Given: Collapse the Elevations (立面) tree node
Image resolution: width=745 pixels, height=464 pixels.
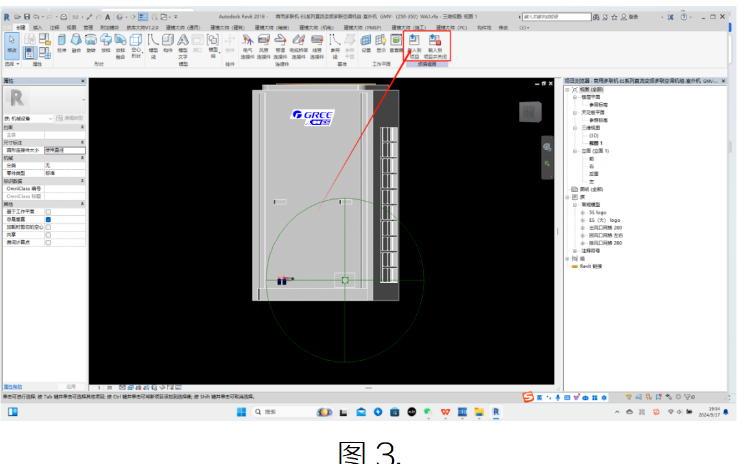Looking at the screenshot, I should click(575, 151).
